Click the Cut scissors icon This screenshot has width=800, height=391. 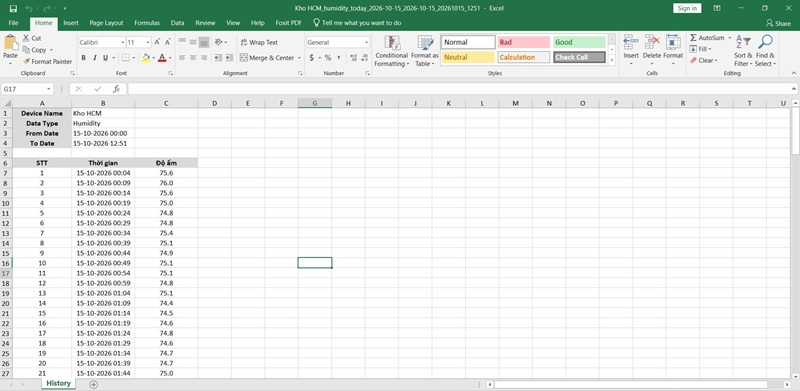click(x=26, y=38)
